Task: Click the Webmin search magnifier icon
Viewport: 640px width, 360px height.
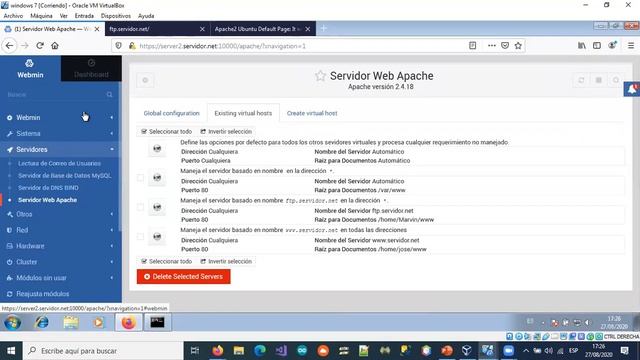Action: click(109, 94)
